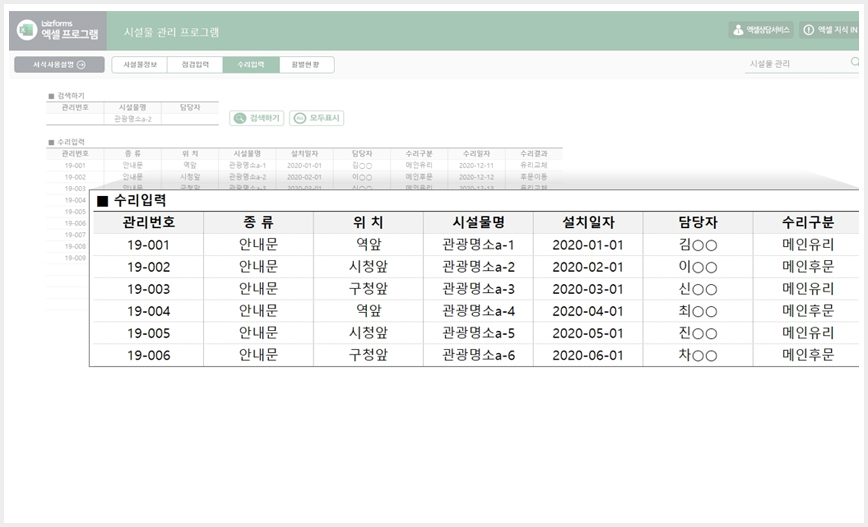Screen dimensions: 868x527
Task: Select 19-001 in the enlarged table
Action: tap(148, 245)
